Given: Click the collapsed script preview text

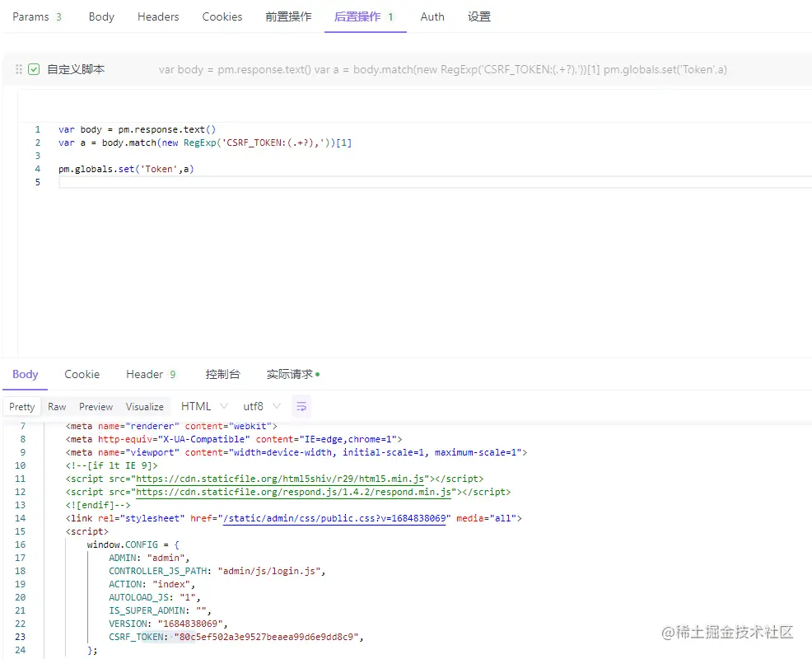Looking at the screenshot, I should tap(443, 69).
